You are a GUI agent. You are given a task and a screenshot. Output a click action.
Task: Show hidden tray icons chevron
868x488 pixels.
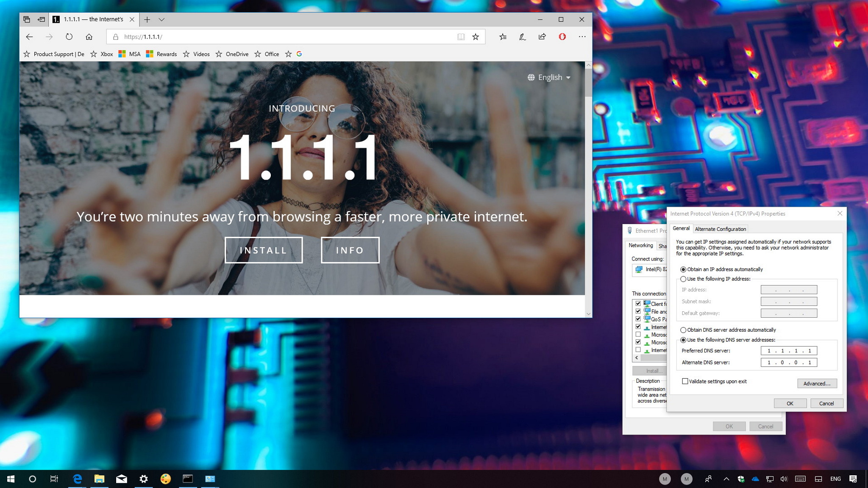pos(726,479)
